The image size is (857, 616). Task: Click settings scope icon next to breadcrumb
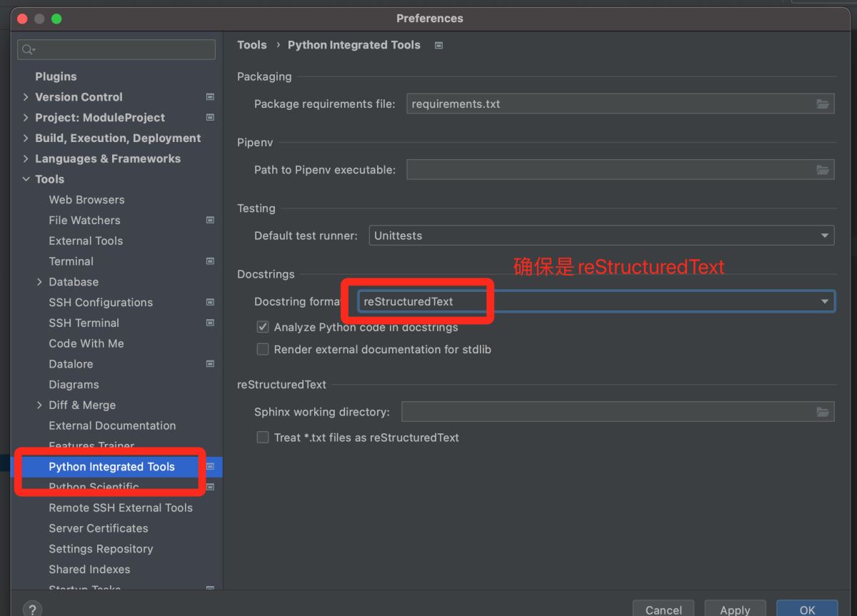[438, 45]
